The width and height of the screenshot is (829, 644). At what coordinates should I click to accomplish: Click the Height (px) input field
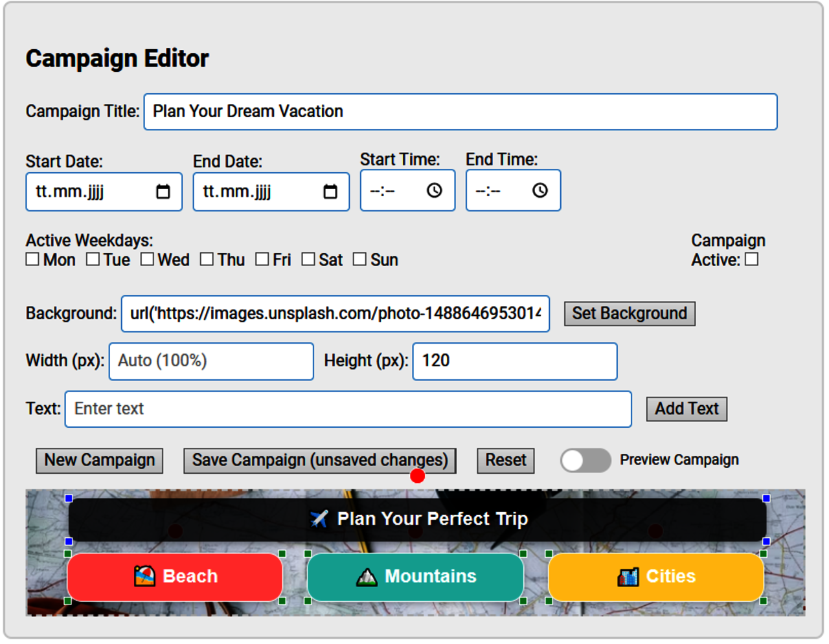[514, 361]
